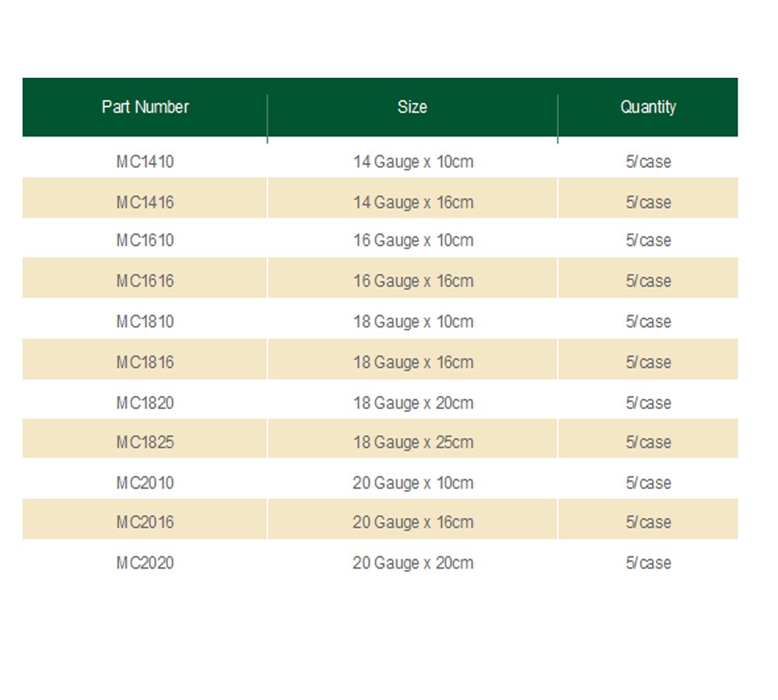Select part number MC1410
Viewport: 778px width, 700px height.
tap(145, 163)
